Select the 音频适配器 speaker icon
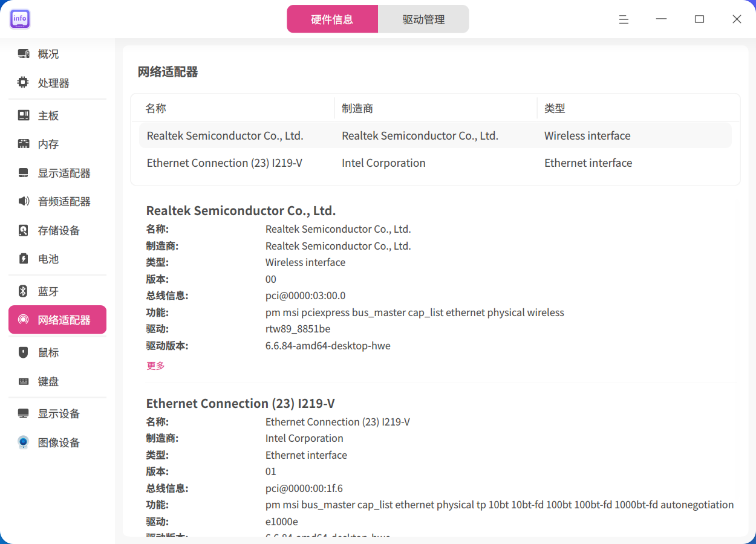Screen dimensions: 756x544 [24, 201]
